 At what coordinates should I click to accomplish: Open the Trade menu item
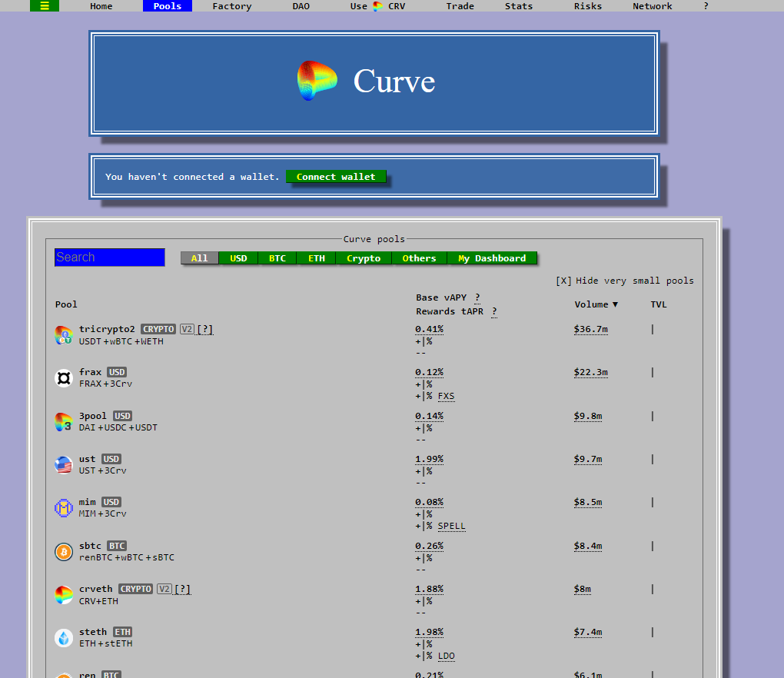460,6
